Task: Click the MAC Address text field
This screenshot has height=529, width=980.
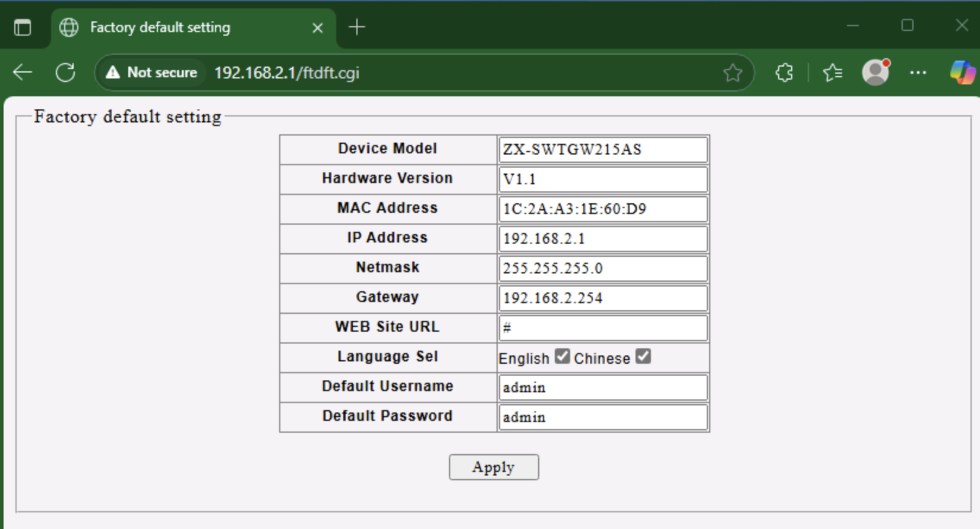Action: point(603,209)
